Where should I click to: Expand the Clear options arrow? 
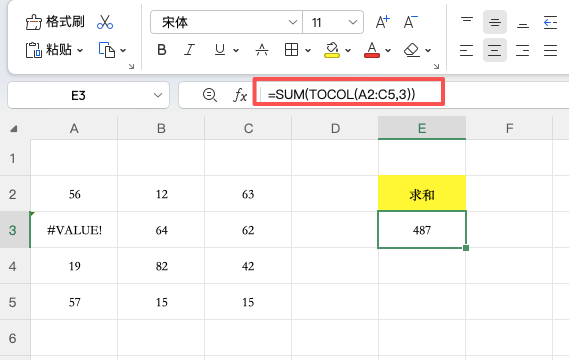(428, 50)
